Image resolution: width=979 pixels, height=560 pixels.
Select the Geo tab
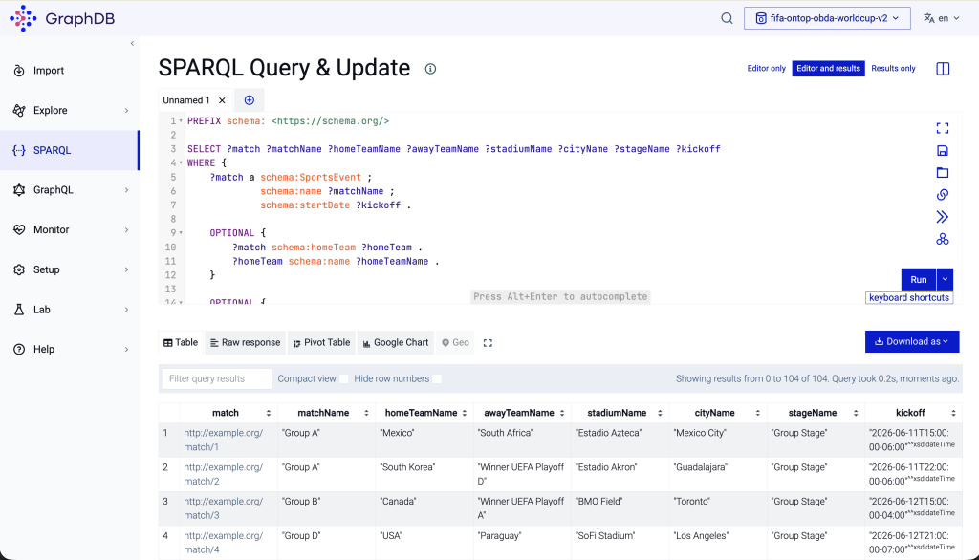pos(455,342)
